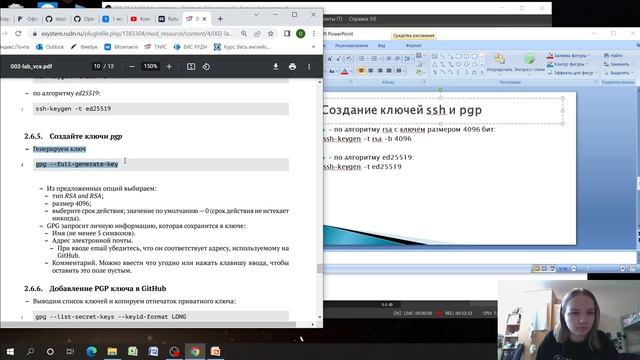
Task: Click the slide title Создание ключей
Action: point(403,110)
